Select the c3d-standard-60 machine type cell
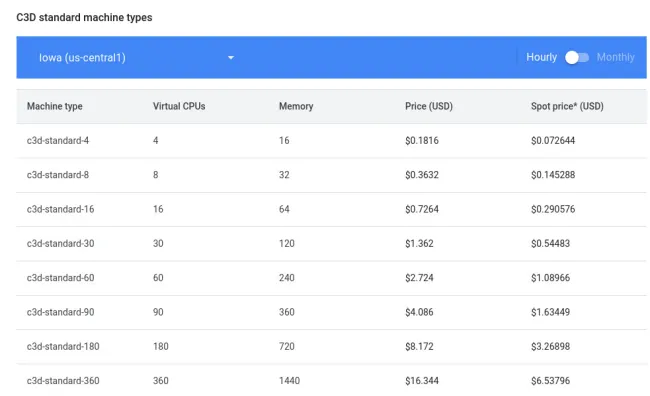Viewport: 650px width, 396px height. (x=61, y=278)
